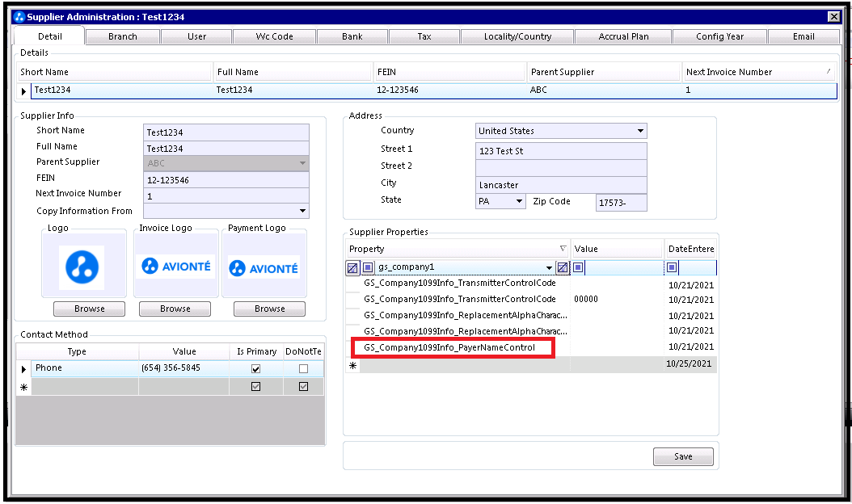This screenshot has height=504, width=852.
Task: Click the Property column header filter funnel
Action: point(563,249)
